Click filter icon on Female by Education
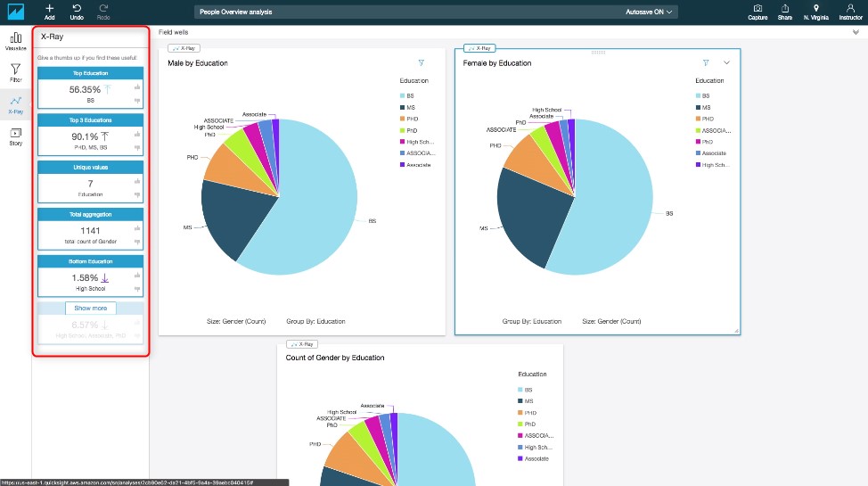This screenshot has width=868, height=486. pyautogui.click(x=706, y=62)
